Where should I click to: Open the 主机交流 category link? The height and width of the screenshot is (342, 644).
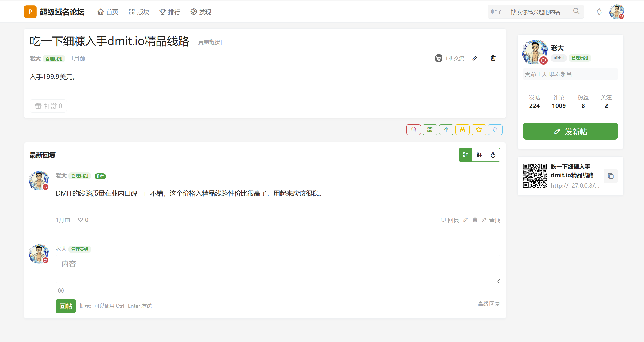pyautogui.click(x=450, y=58)
